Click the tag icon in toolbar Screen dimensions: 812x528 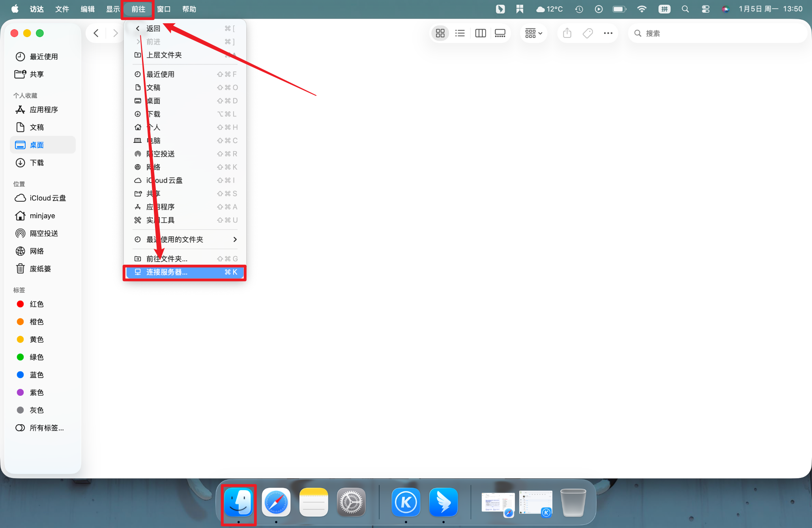coord(587,33)
